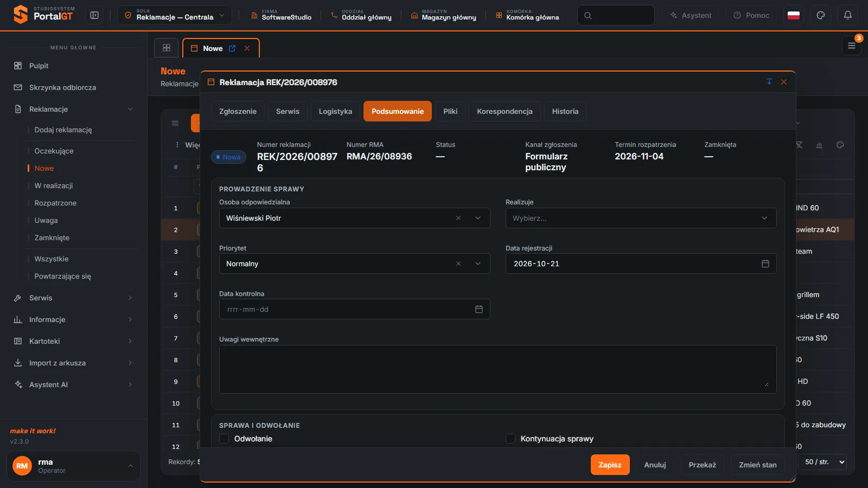Open the Nowe tab in a new window

coord(232,48)
